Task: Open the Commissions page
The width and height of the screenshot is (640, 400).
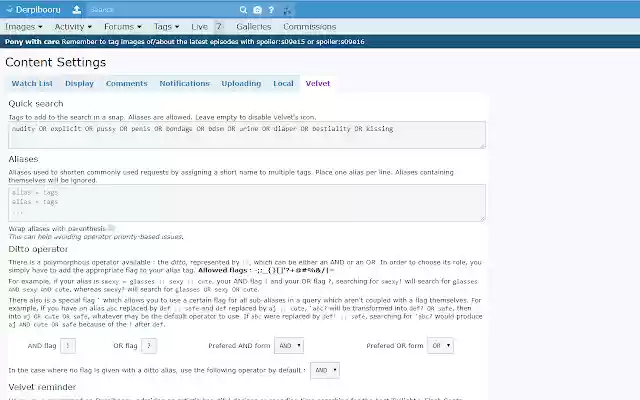Action: pos(310,27)
